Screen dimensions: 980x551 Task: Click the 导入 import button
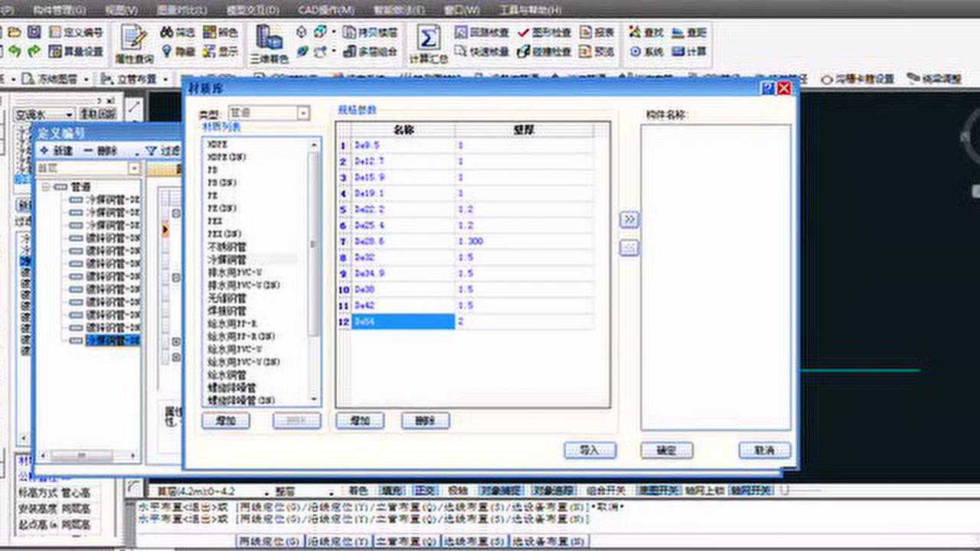[590, 451]
